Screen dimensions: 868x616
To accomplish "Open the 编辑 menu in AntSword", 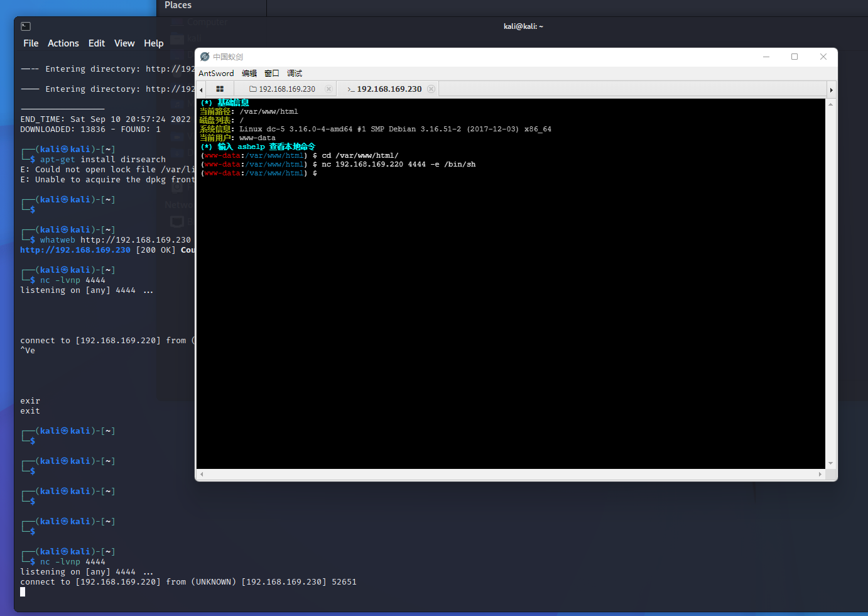I will [249, 74].
